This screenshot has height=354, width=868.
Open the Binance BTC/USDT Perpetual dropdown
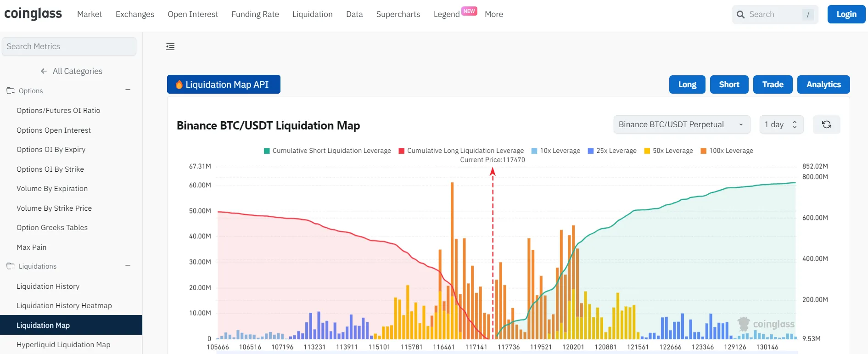pos(682,124)
